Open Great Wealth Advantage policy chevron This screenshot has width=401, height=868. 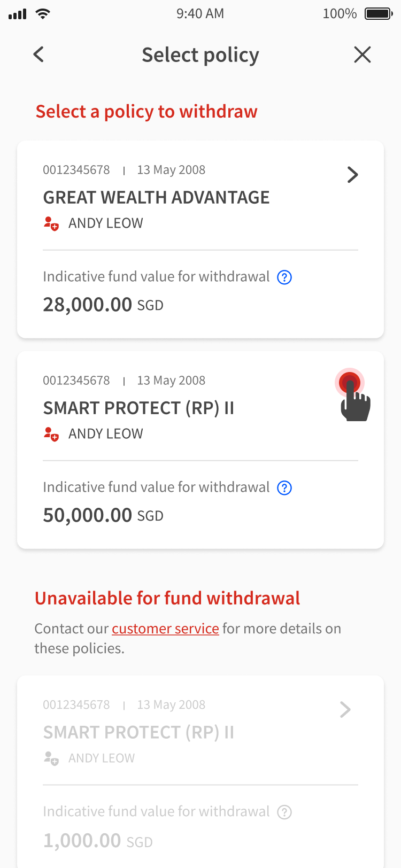point(352,175)
